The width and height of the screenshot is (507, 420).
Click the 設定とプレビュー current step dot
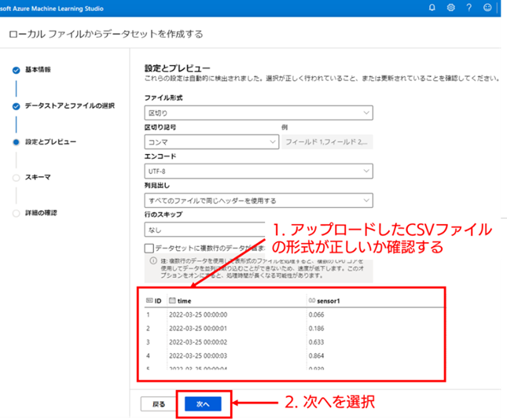click(x=17, y=142)
